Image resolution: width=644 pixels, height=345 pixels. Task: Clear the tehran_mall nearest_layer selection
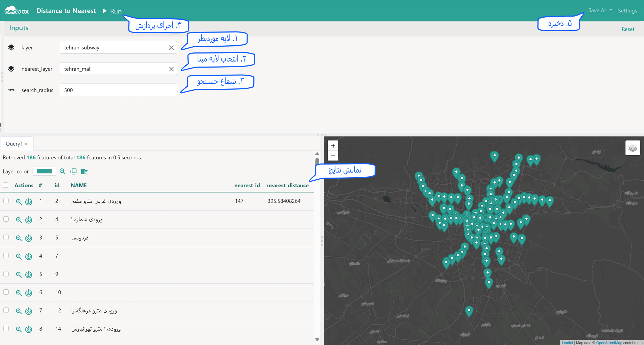click(171, 69)
